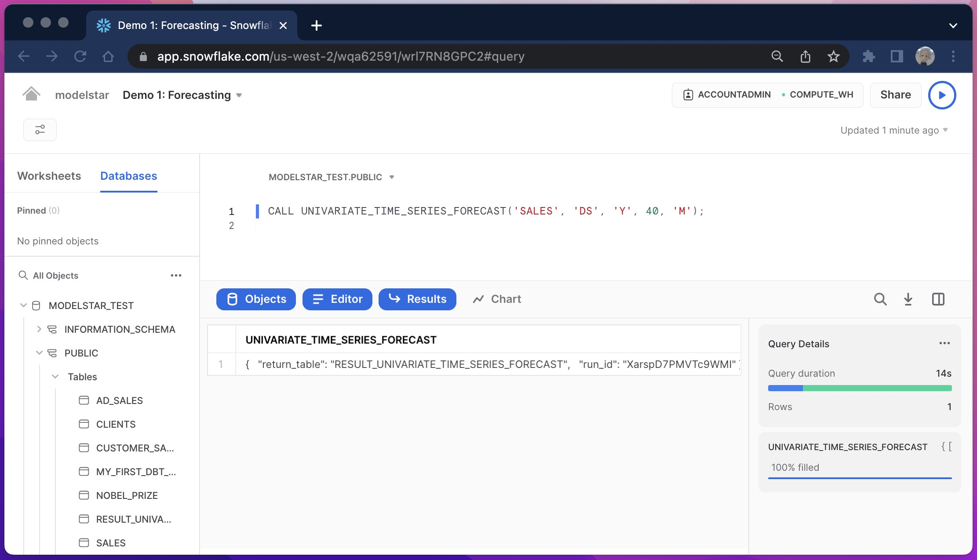Image resolution: width=977 pixels, height=560 pixels.
Task: Click the Share button
Action: (895, 95)
